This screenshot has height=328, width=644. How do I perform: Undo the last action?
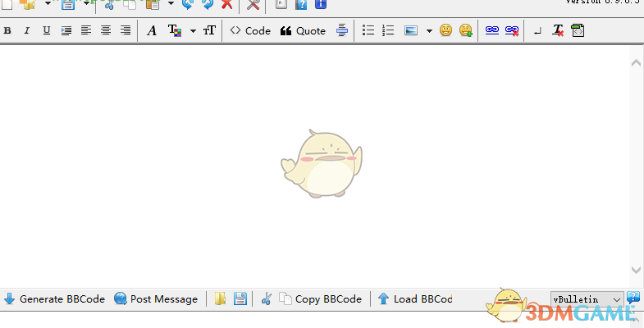[188, 5]
